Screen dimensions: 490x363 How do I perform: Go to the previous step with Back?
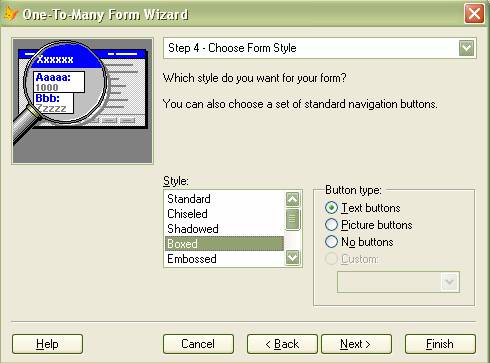(x=282, y=344)
